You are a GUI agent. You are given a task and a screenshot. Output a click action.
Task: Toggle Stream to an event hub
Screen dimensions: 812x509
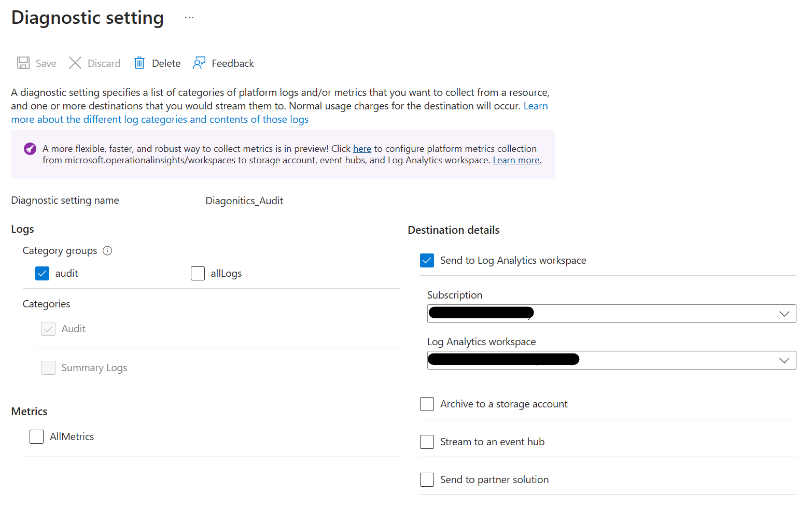click(x=427, y=442)
